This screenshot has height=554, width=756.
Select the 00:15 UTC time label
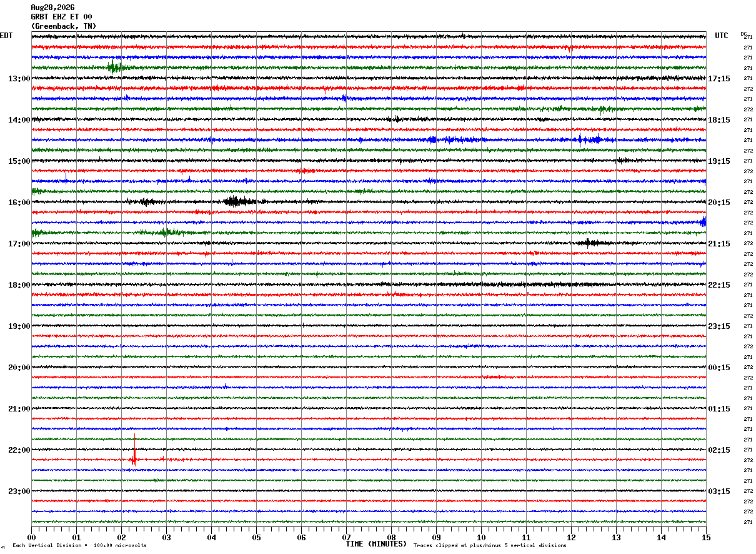pyautogui.click(x=719, y=368)
